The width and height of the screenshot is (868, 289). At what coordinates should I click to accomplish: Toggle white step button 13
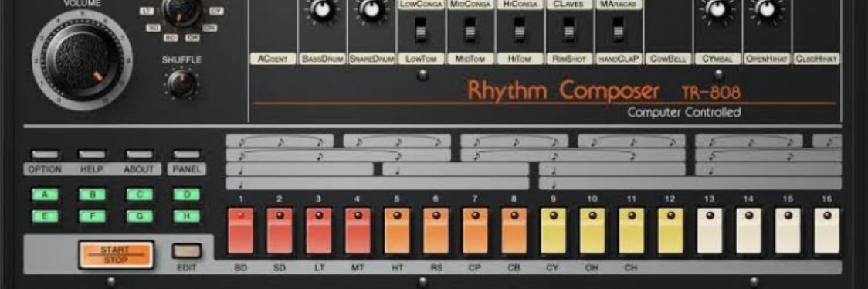(710, 231)
